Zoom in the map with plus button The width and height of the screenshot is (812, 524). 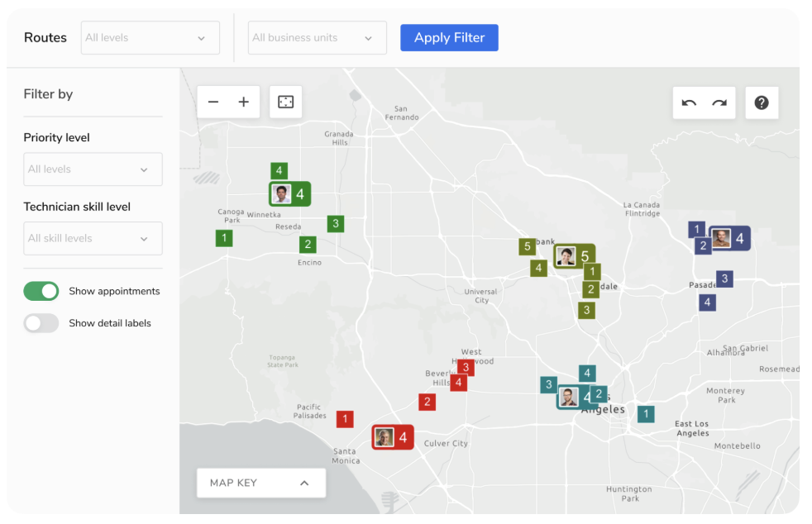point(243,102)
